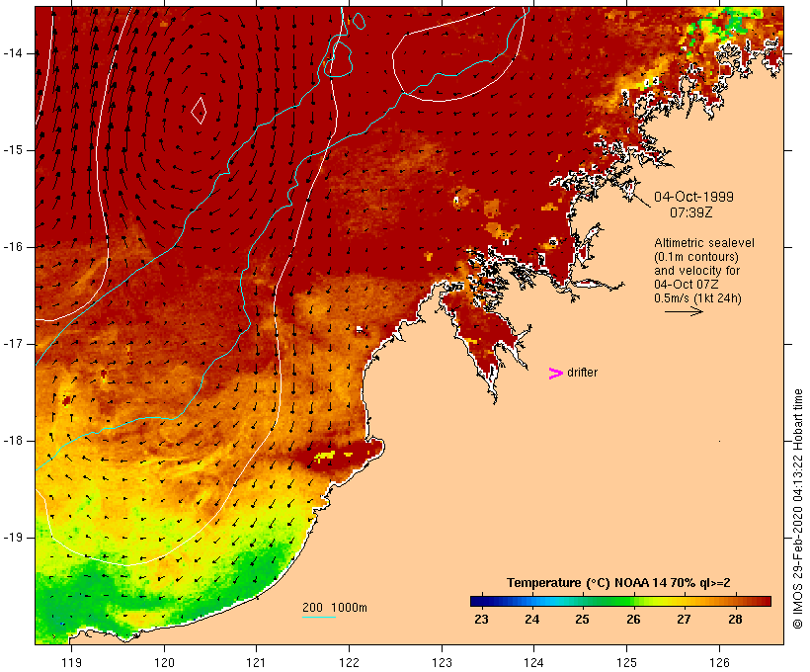The image size is (810, 672).
Task: Click the '(0.1m contours)' text
Action: (x=696, y=257)
